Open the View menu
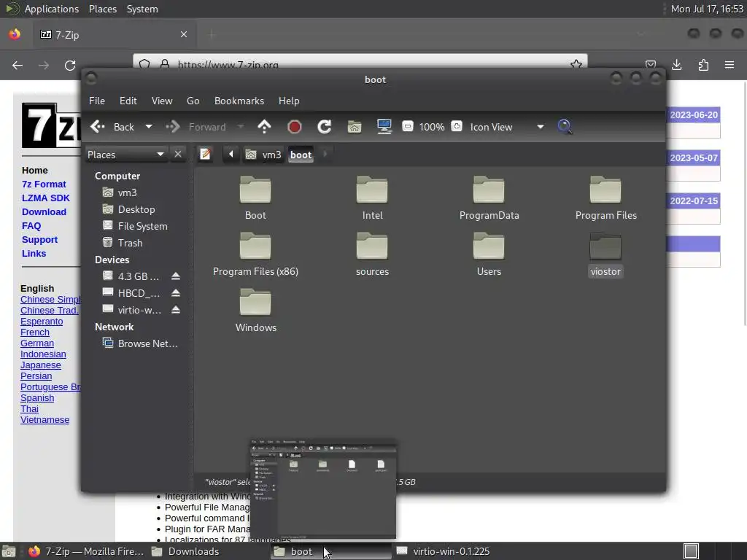Screen dimensions: 747x560 point(162,101)
